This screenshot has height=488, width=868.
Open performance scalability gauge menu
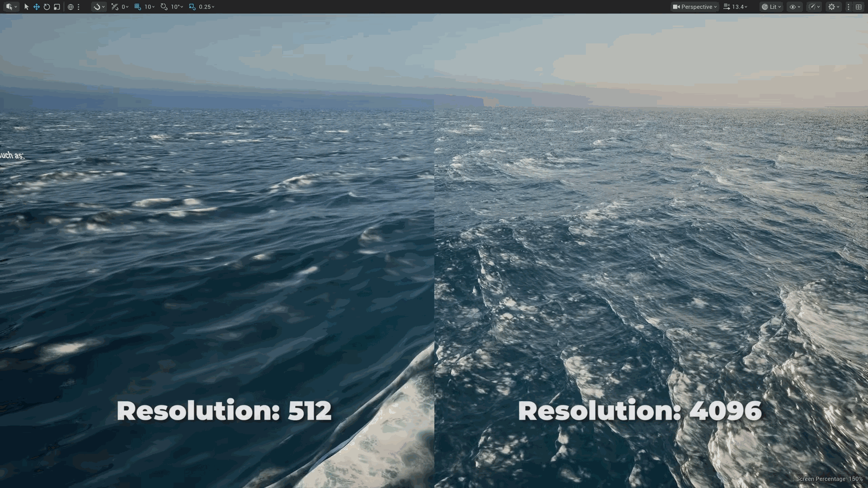(x=814, y=7)
